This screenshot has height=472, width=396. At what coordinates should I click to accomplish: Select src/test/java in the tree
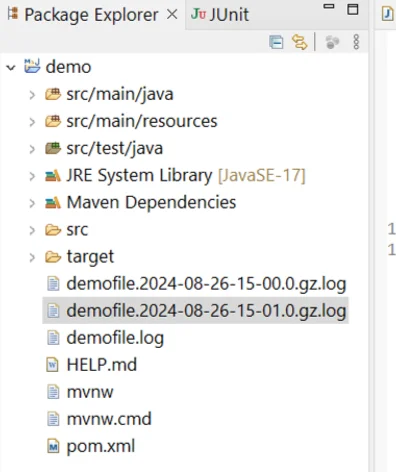pos(114,148)
